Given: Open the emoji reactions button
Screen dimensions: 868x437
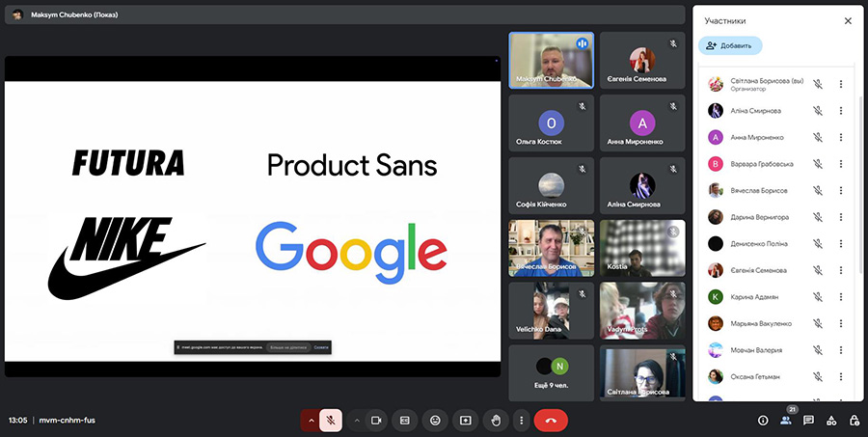Looking at the screenshot, I should [x=435, y=421].
